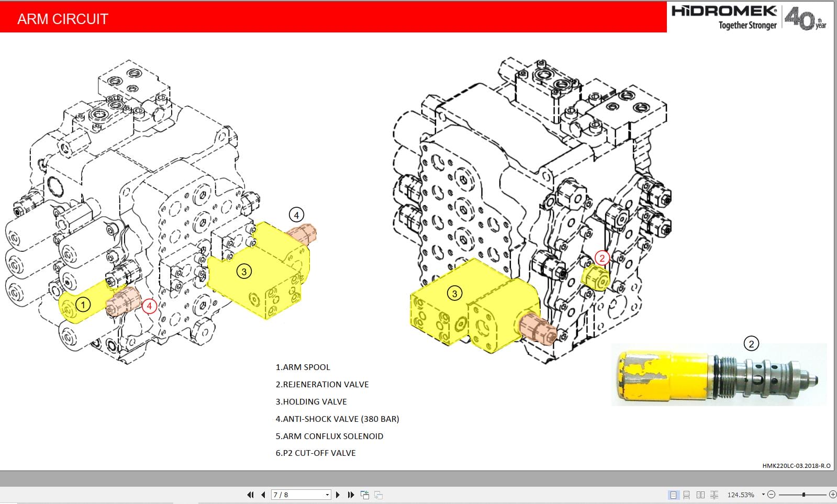Image resolution: width=837 pixels, height=504 pixels.
Task: Click the '2.REJENERATION VALVE' legend text
Action: pyautogui.click(x=322, y=385)
